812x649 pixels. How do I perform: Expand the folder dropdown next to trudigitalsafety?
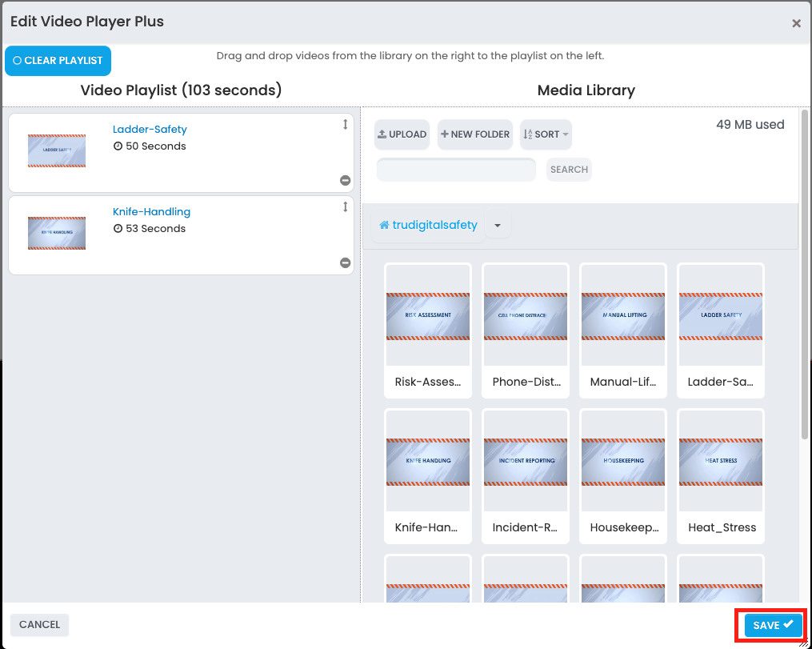(x=498, y=225)
